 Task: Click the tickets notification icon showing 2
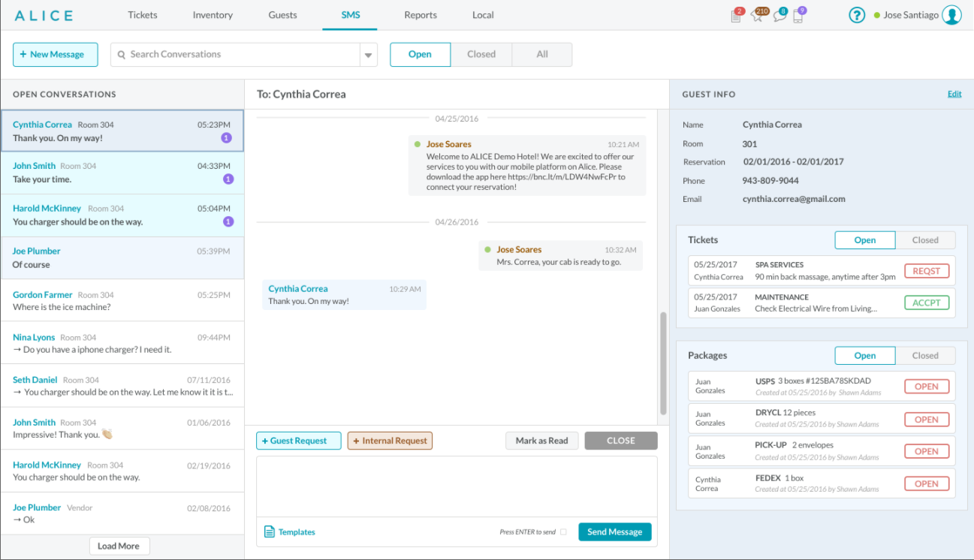[737, 15]
